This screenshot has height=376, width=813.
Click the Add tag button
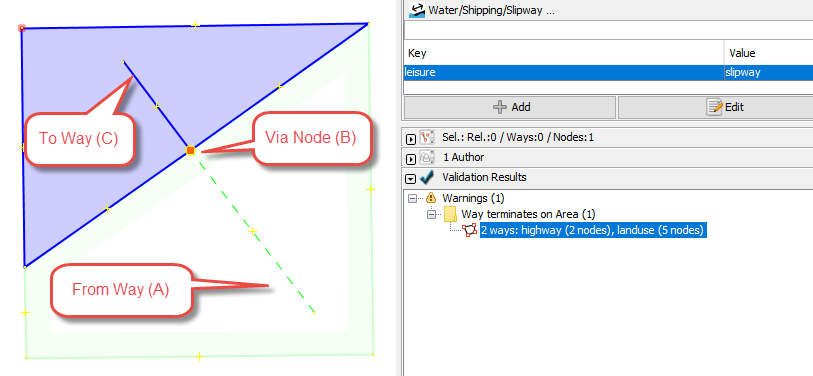[x=510, y=107]
